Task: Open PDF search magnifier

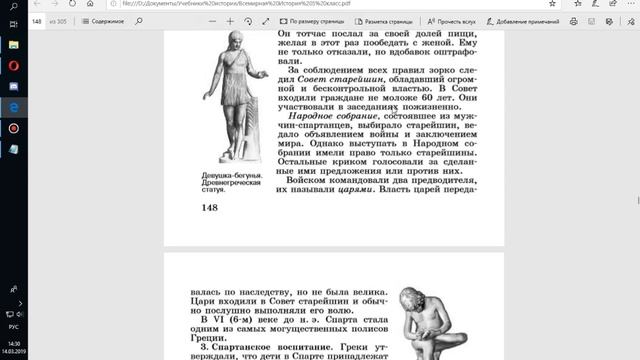Action: [139, 21]
